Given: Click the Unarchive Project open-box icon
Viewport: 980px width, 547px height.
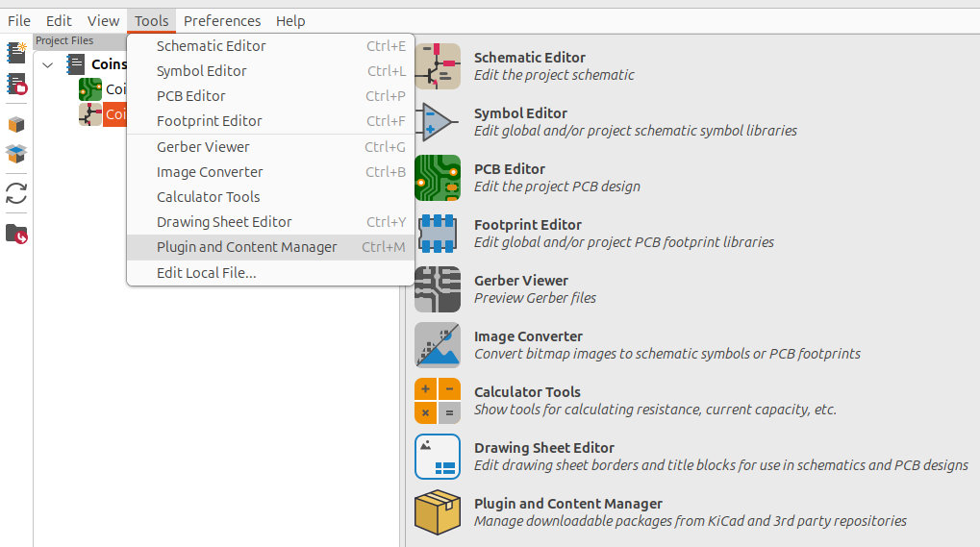Looking at the screenshot, I should pos(16,154).
